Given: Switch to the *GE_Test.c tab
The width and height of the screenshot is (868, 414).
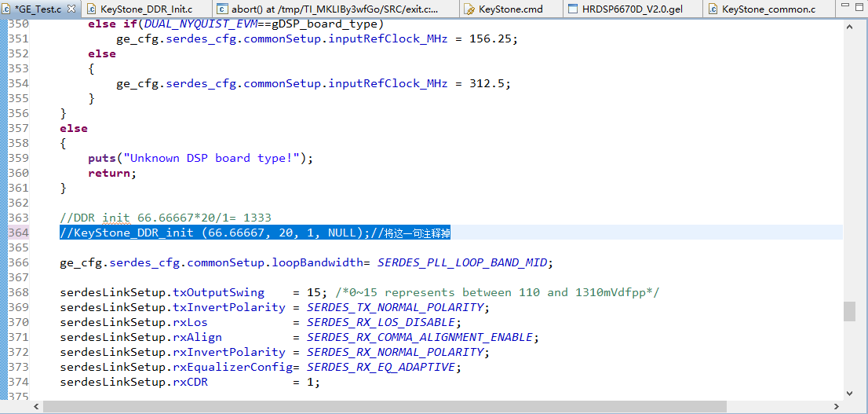Looking at the screenshot, I should pyautogui.click(x=39, y=9).
